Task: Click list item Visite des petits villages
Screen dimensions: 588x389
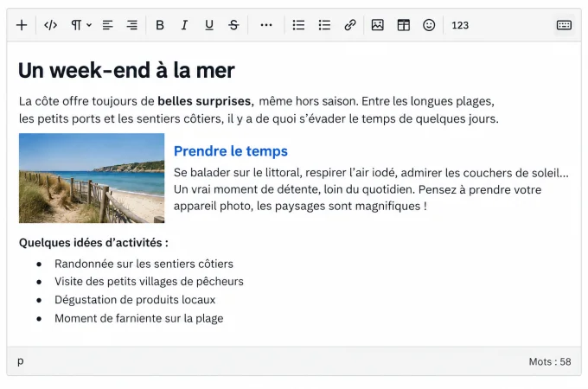Action: 149,282
